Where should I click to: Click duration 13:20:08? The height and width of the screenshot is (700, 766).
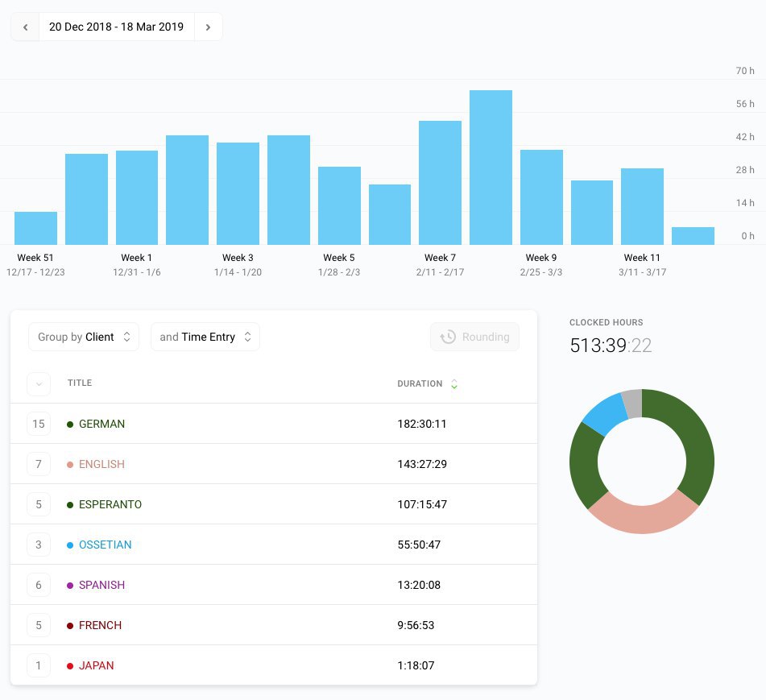pos(419,585)
